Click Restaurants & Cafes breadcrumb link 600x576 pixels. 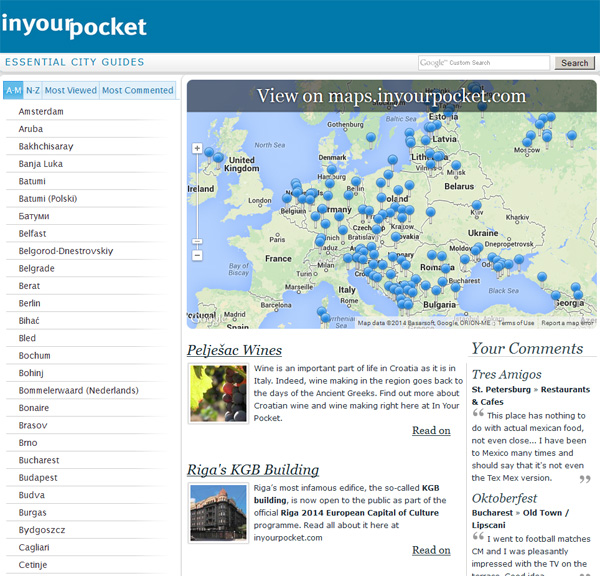(x=531, y=396)
